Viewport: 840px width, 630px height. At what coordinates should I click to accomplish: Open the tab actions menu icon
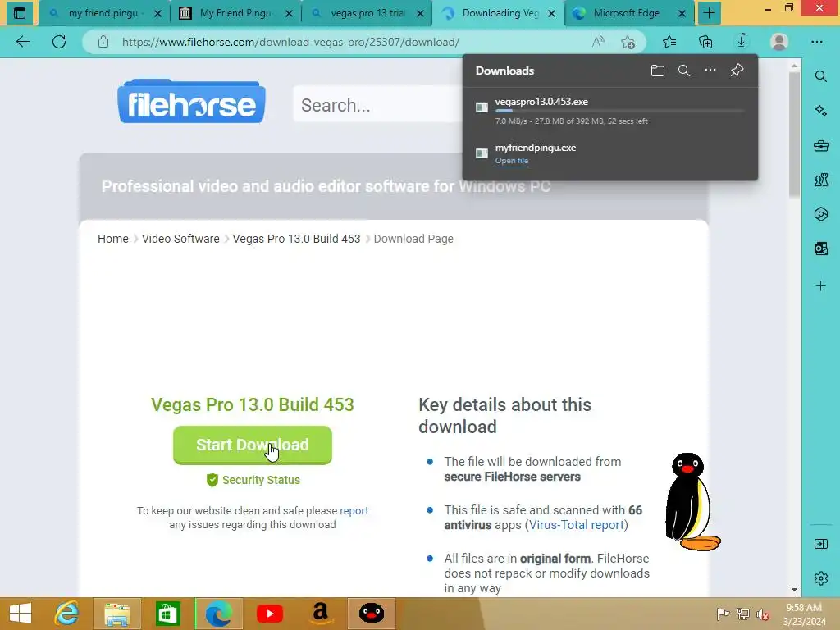(20, 13)
